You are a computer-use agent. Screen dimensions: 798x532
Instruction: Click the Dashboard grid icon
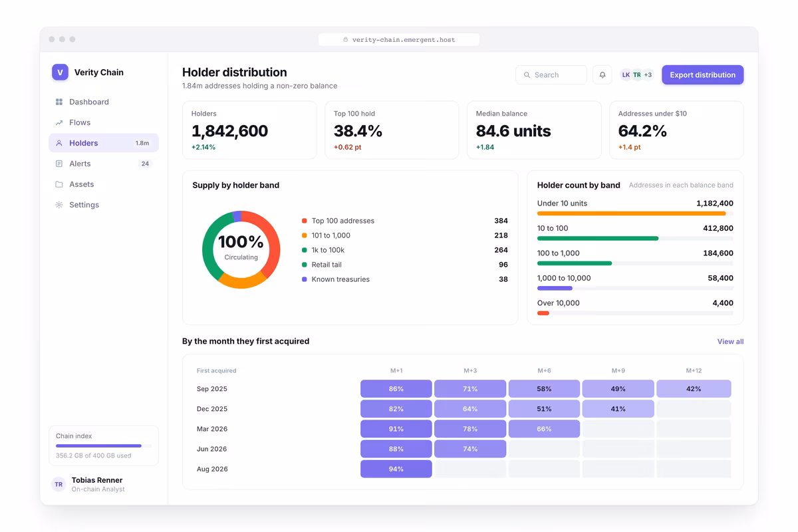click(x=59, y=102)
